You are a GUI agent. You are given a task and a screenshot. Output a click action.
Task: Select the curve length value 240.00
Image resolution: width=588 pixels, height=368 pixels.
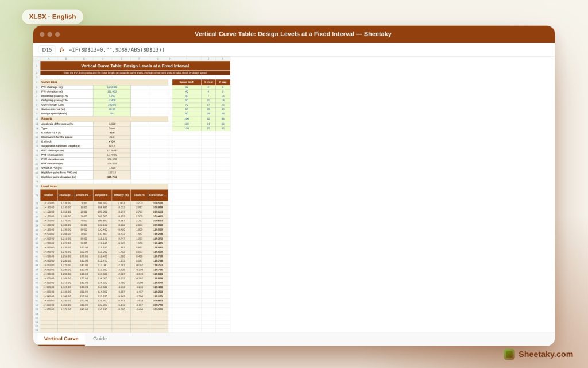pyautogui.click(x=112, y=105)
